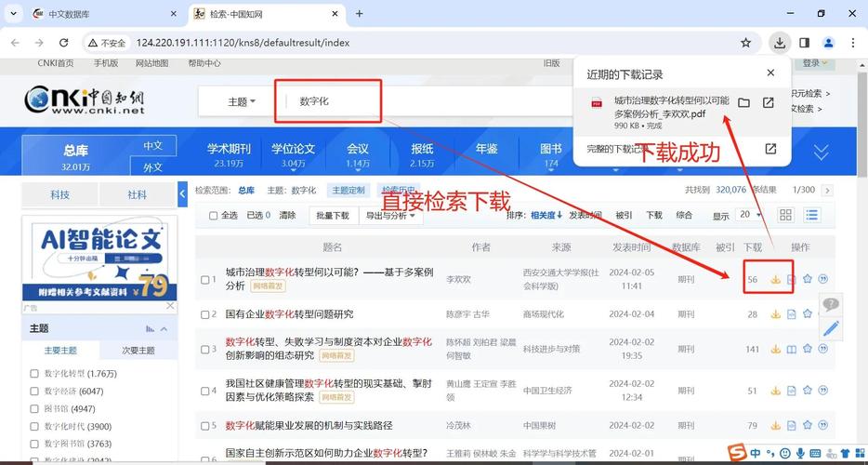Open the 主题 search field dropdown
The height and width of the screenshot is (465, 868).
click(242, 102)
